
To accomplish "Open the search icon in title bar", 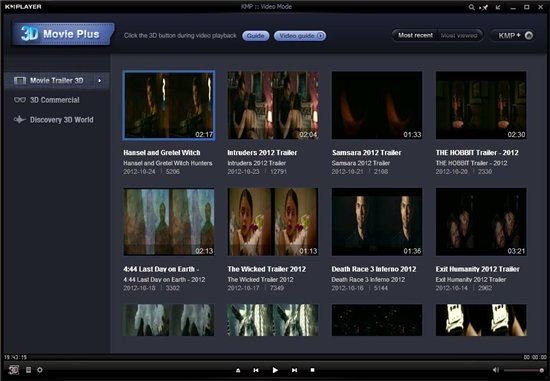I will point(471,7).
